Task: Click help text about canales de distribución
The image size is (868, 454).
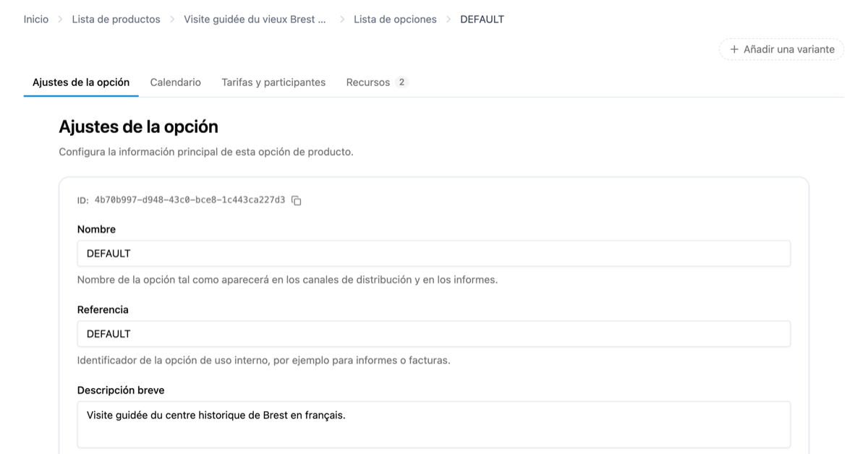Action: [287, 280]
